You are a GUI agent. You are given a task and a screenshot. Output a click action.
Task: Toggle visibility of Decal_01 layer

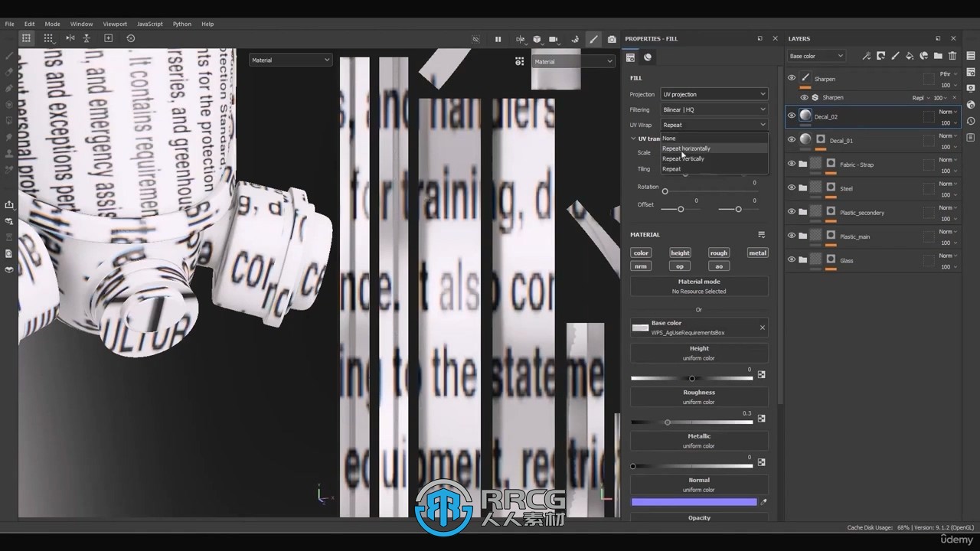(792, 139)
